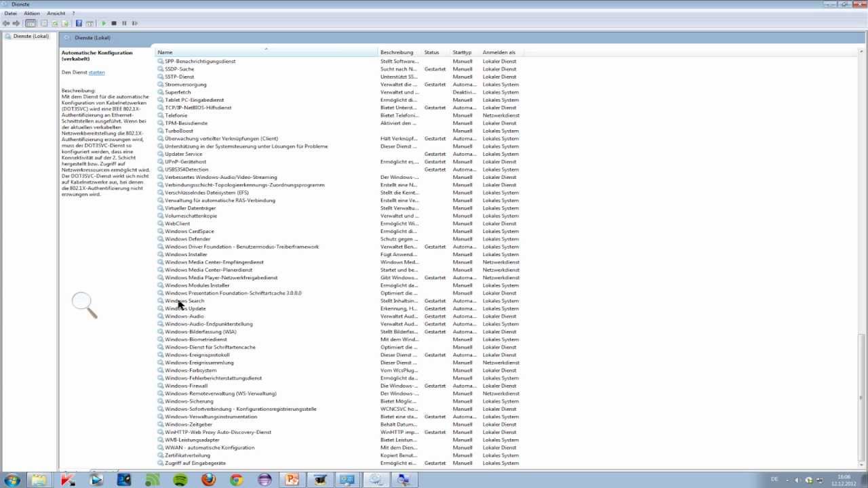Sort by the Starttyp column header
The image size is (868, 488).
coord(465,52)
